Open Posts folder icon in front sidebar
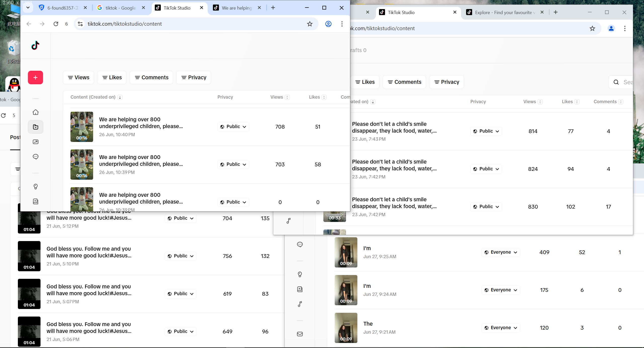Image resolution: width=644 pixels, height=348 pixels. pos(35,127)
